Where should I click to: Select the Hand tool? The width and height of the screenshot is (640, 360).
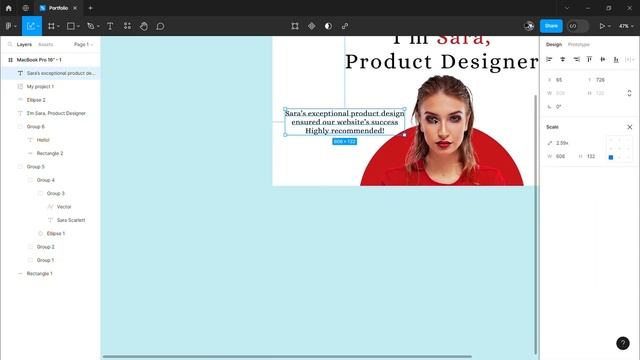point(144,26)
